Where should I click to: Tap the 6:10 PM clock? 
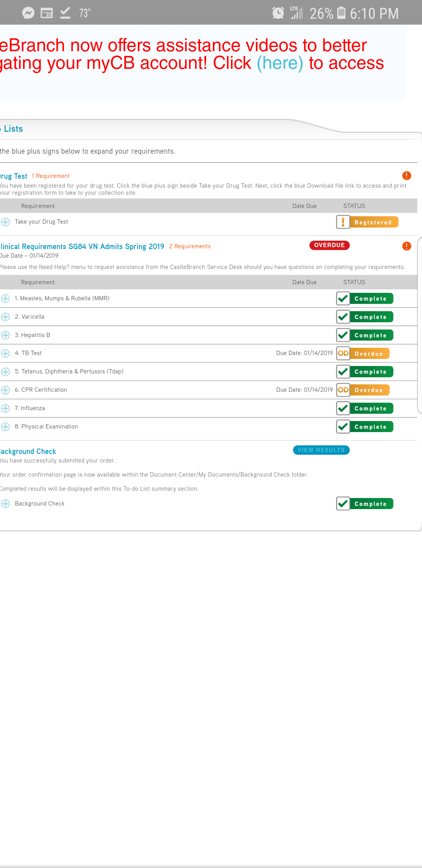[x=374, y=13]
